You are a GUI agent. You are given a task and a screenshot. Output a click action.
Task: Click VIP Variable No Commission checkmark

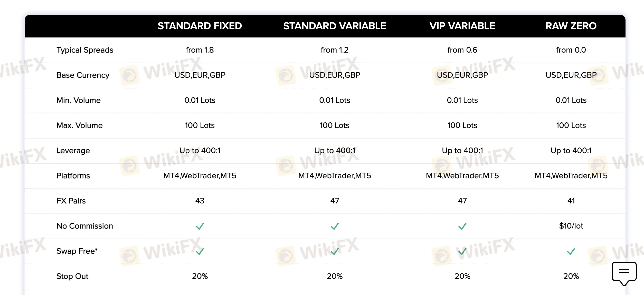point(462,226)
